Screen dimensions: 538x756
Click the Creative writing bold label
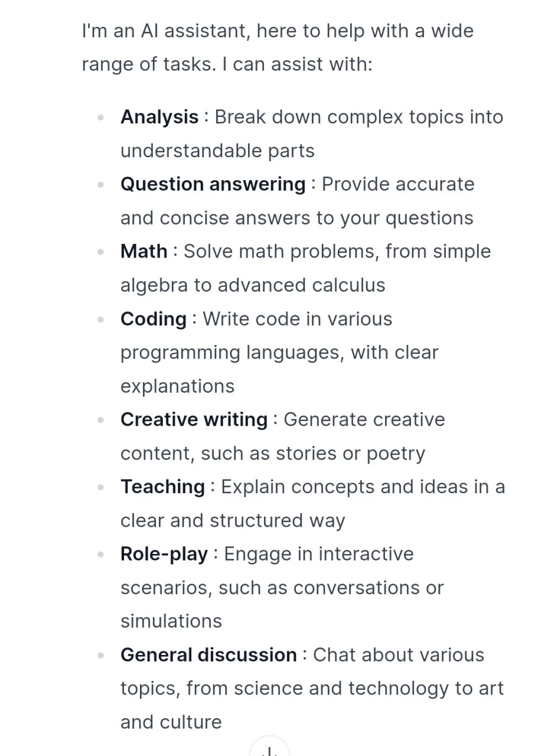tap(194, 419)
